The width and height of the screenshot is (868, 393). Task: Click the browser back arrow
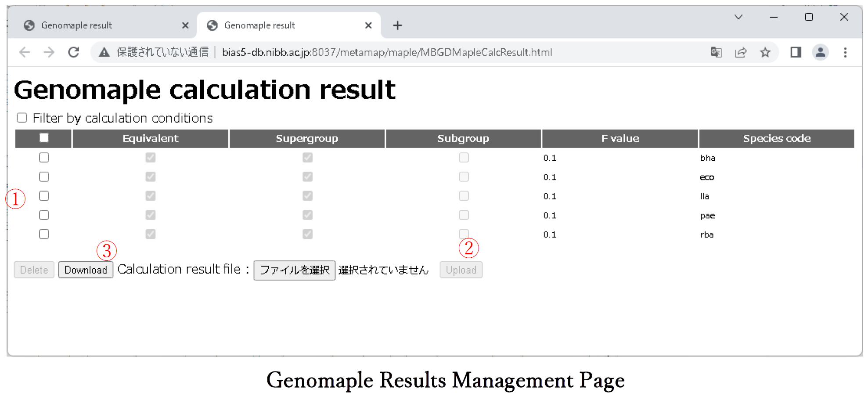pos(25,53)
